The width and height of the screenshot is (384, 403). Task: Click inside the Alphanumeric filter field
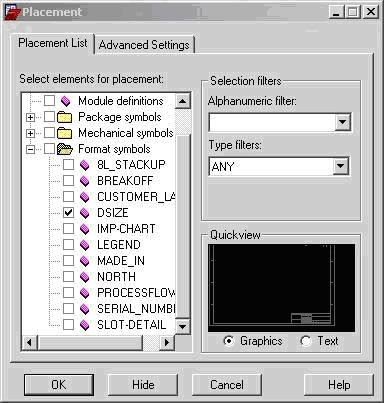[x=272, y=122]
